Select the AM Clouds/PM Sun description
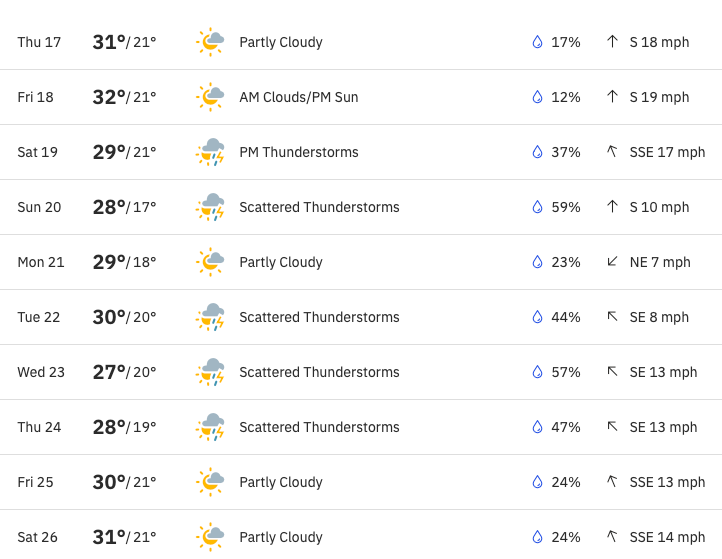This screenshot has height=559, width=722. tap(298, 97)
